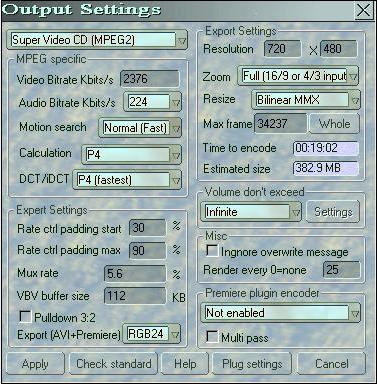The width and height of the screenshot is (377, 384).
Task: Click the Resolution width field 720
Action: (283, 49)
